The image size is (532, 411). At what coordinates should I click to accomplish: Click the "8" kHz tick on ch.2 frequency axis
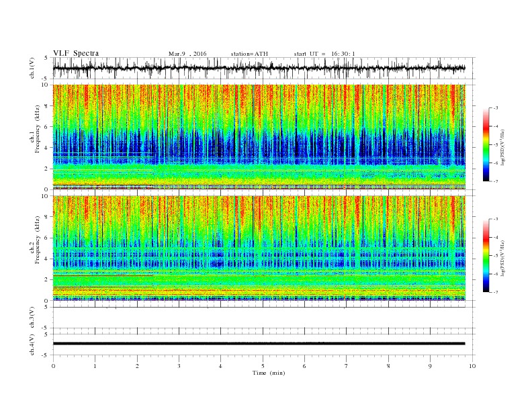(47, 217)
